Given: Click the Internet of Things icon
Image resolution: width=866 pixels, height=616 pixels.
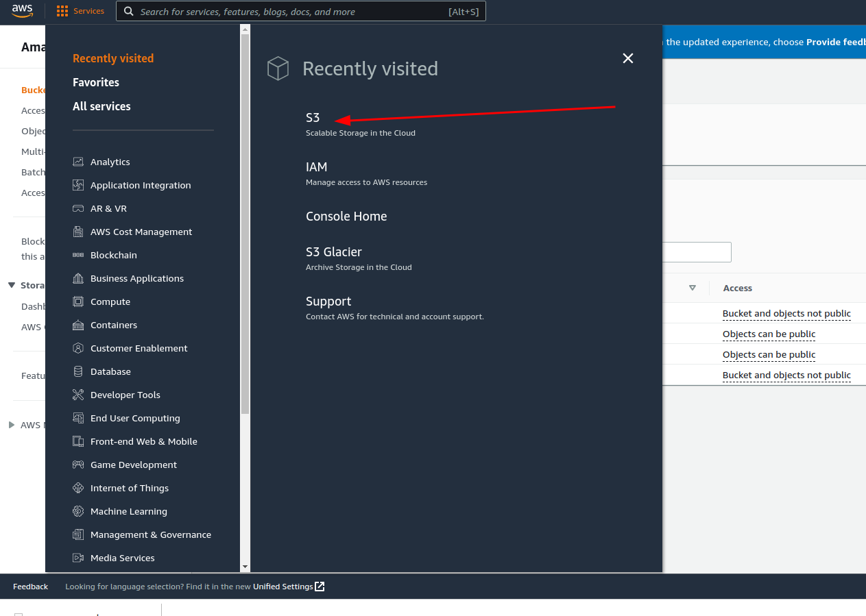Looking at the screenshot, I should point(78,488).
